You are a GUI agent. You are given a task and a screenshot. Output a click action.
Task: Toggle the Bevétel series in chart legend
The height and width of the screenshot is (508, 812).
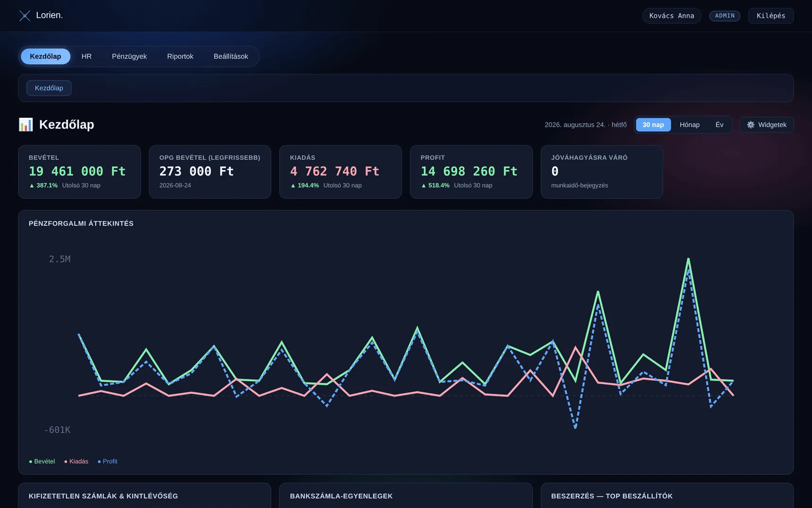point(42,461)
